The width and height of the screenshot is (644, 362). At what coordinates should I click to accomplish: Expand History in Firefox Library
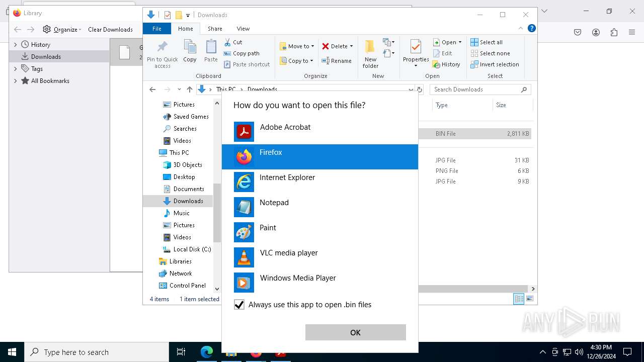[15, 45]
